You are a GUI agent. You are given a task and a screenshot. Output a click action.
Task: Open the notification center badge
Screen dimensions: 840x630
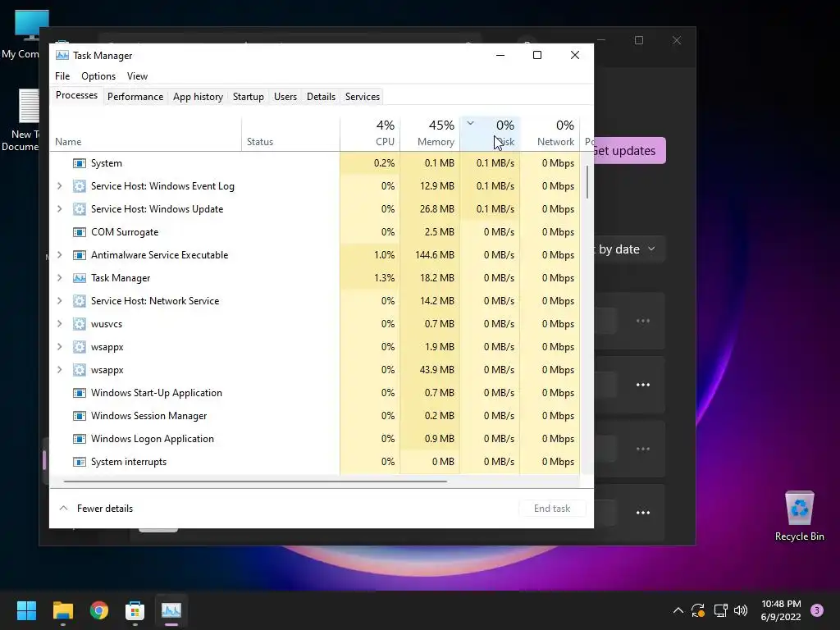click(817, 610)
